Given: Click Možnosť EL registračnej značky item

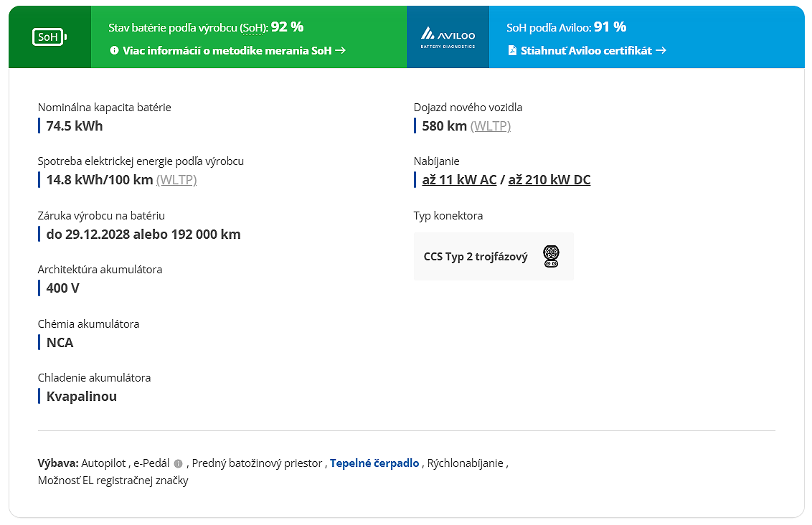Looking at the screenshot, I should point(113,480).
